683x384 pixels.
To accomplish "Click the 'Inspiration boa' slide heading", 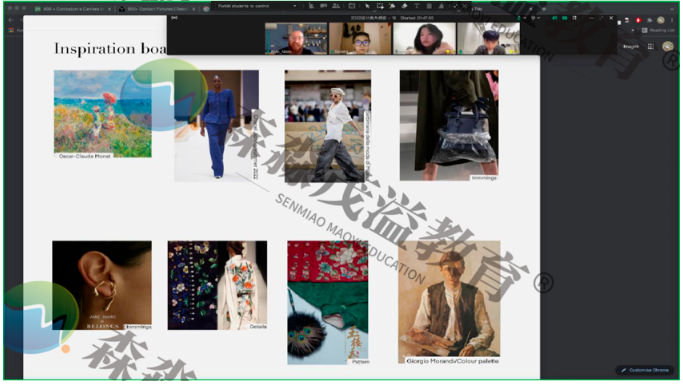I will tap(110, 49).
